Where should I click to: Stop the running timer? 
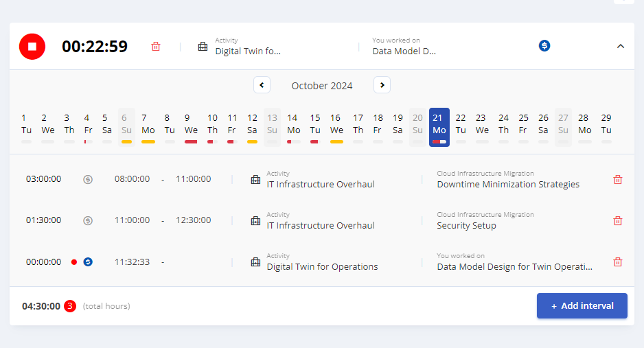[32, 46]
